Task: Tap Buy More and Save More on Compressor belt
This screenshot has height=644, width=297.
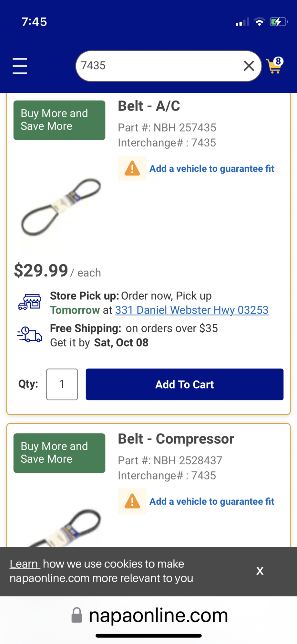Action: click(x=59, y=453)
